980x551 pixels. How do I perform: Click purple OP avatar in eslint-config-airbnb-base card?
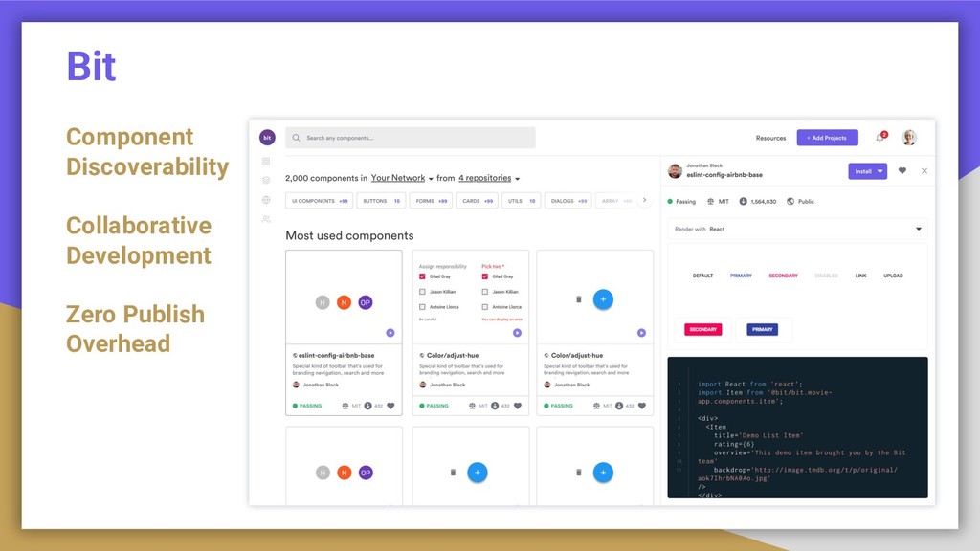click(366, 302)
